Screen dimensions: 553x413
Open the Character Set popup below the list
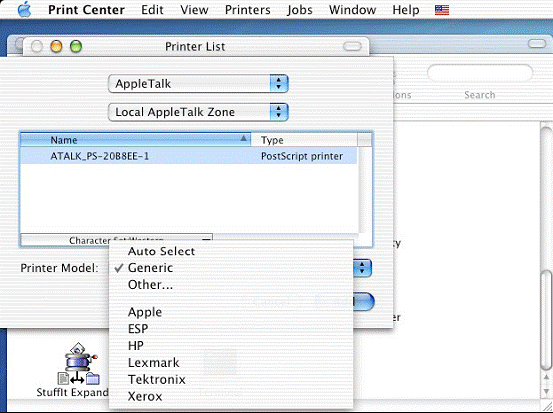(x=116, y=239)
